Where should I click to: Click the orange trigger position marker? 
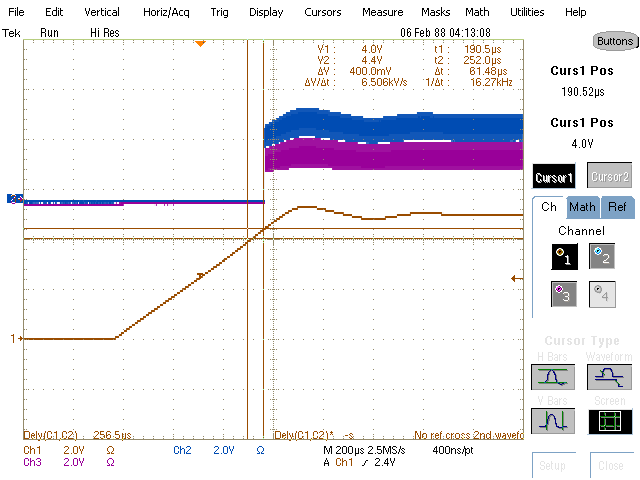click(x=200, y=43)
